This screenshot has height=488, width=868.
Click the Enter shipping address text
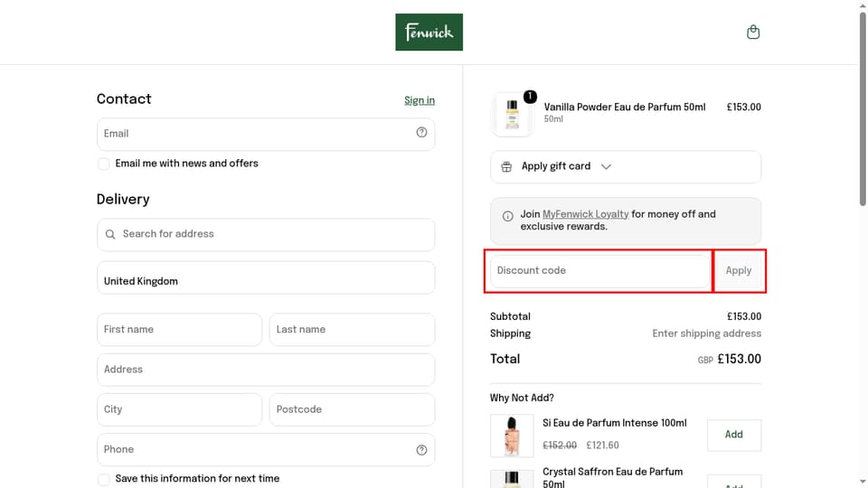[x=706, y=333]
